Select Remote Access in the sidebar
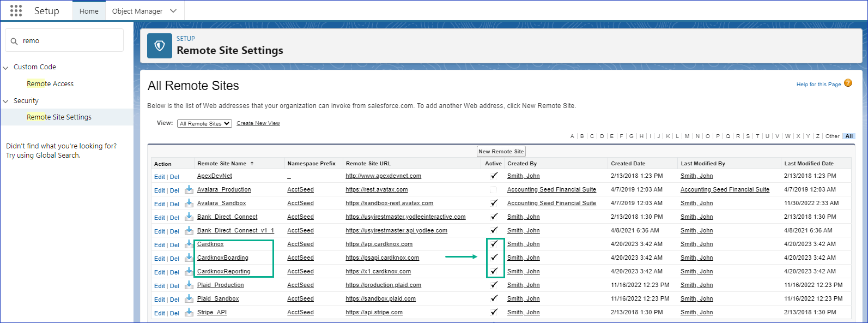 point(50,84)
